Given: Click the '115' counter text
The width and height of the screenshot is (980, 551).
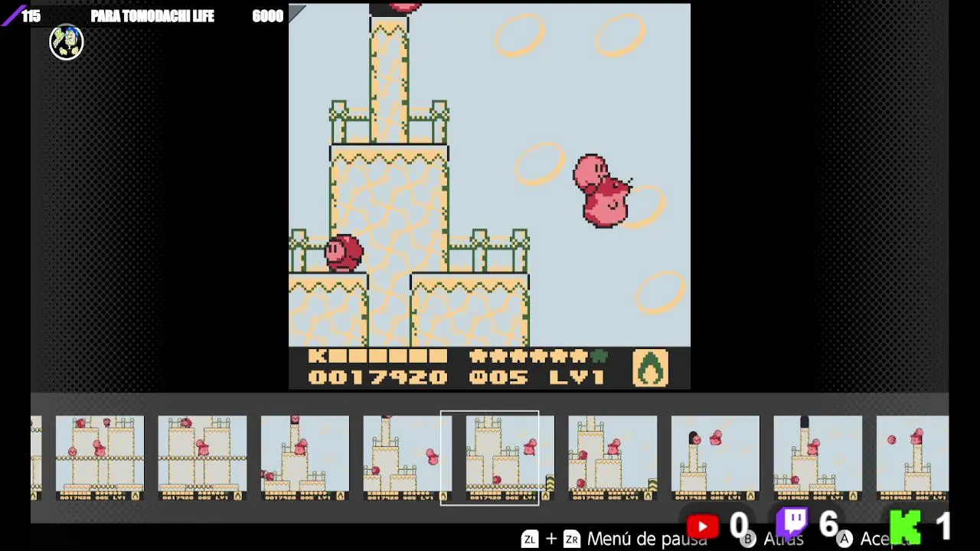Looking at the screenshot, I should [x=31, y=16].
